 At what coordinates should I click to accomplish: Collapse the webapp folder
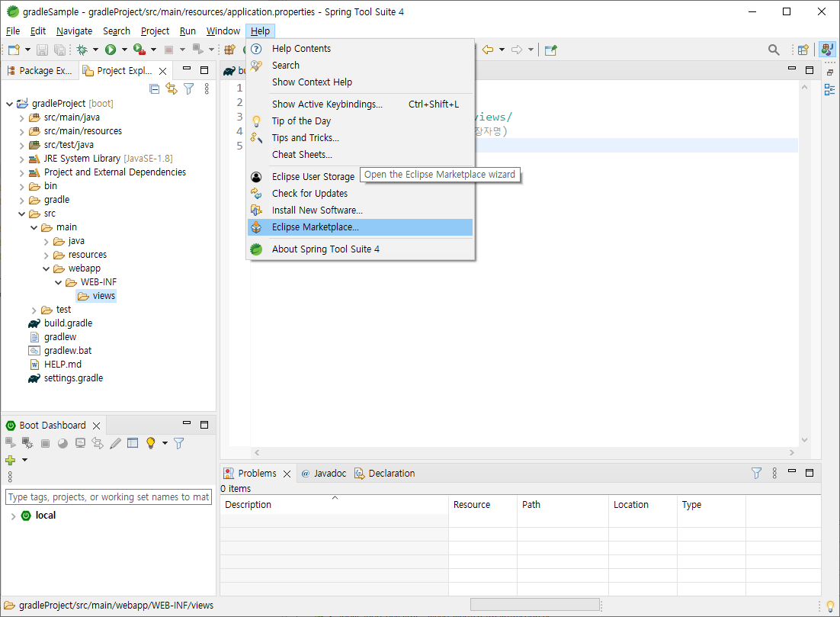coord(46,268)
